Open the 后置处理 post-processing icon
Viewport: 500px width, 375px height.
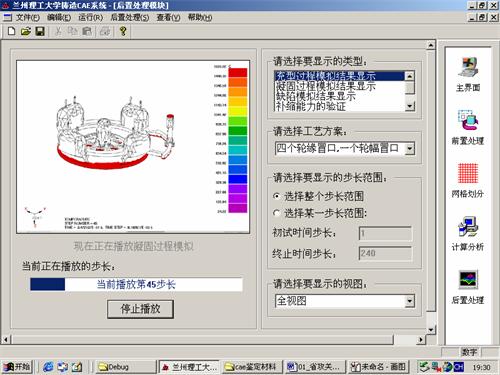(468, 287)
